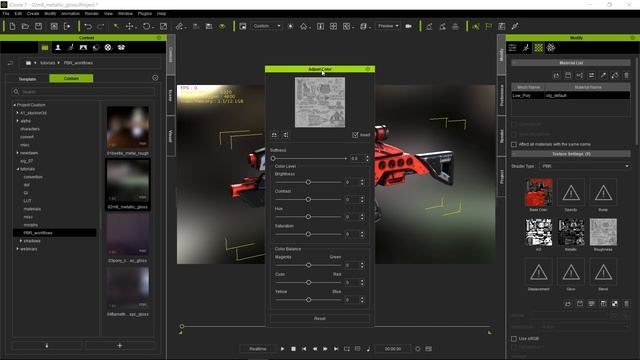This screenshot has height=360, width=640.
Task: Click the Undo arrow icon
Action: 88,27
